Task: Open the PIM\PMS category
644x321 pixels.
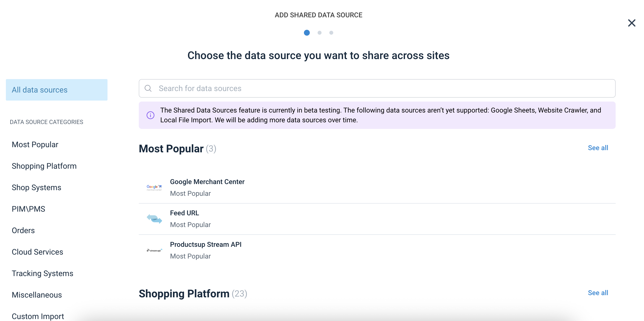Action: click(x=28, y=209)
